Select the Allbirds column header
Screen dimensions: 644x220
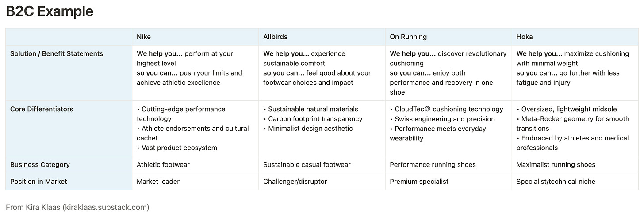275,37
